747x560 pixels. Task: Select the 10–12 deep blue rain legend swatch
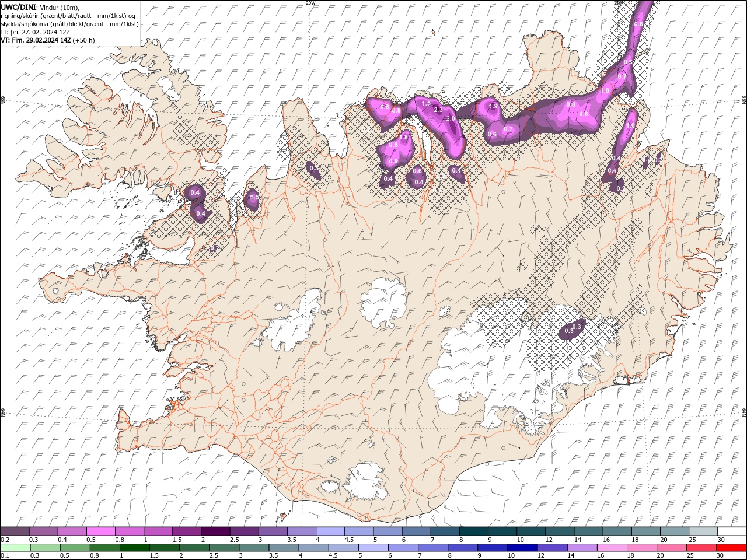click(x=522, y=548)
